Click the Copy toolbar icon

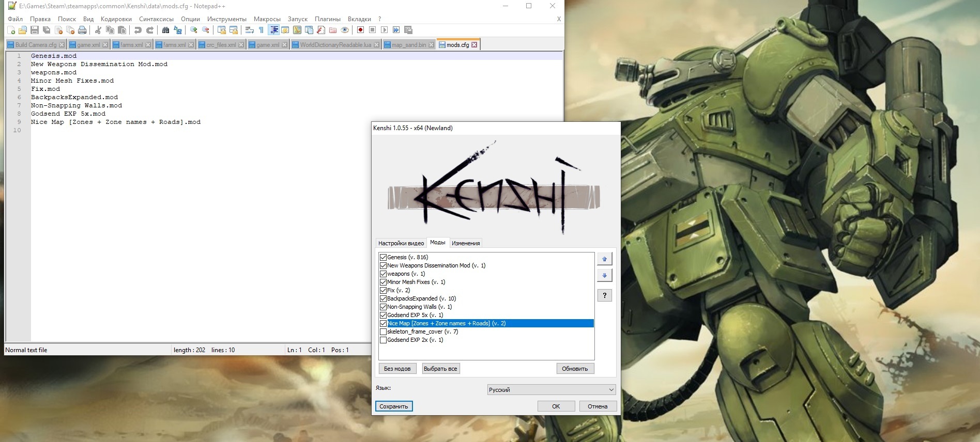110,30
